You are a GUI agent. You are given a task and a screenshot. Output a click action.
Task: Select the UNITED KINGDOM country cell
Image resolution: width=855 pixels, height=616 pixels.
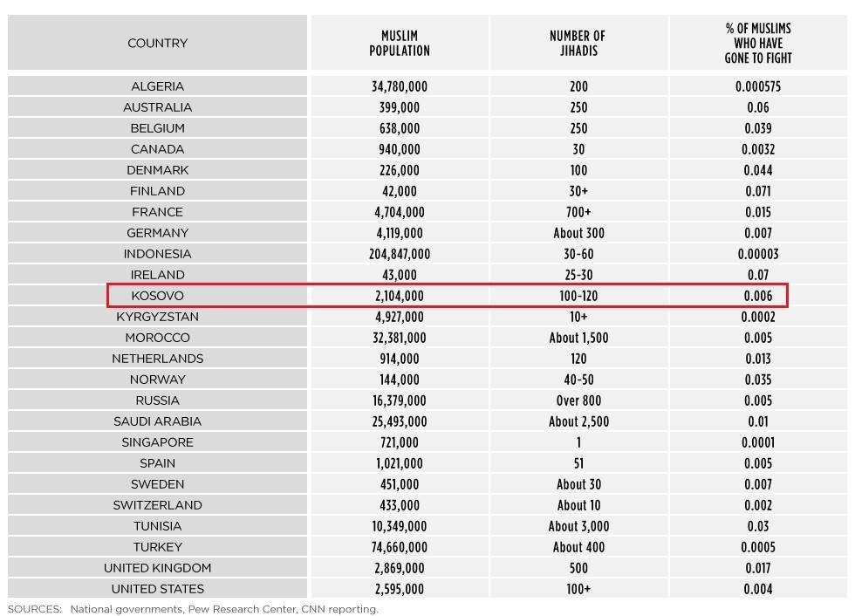(158, 568)
